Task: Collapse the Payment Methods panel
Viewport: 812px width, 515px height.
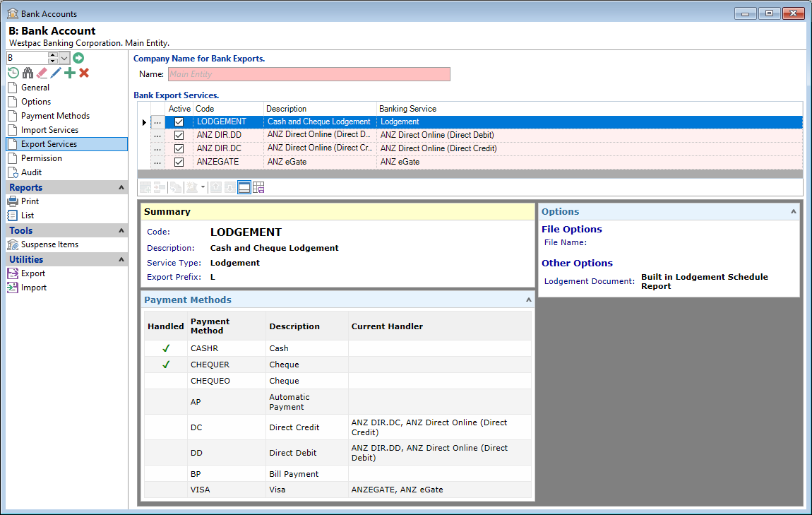Action: tap(528, 300)
